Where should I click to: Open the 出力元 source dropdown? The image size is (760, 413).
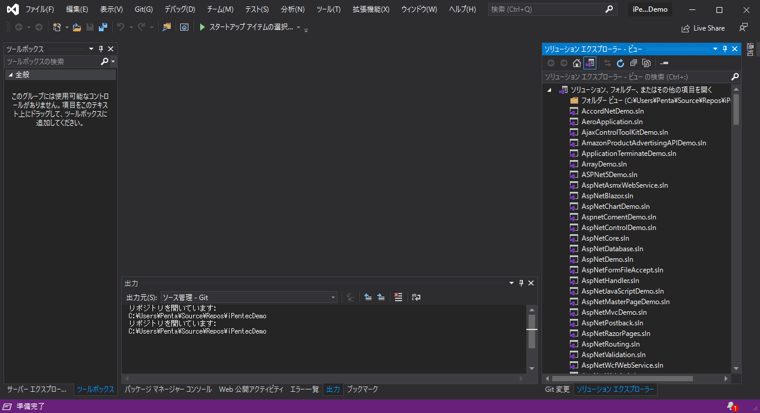249,297
